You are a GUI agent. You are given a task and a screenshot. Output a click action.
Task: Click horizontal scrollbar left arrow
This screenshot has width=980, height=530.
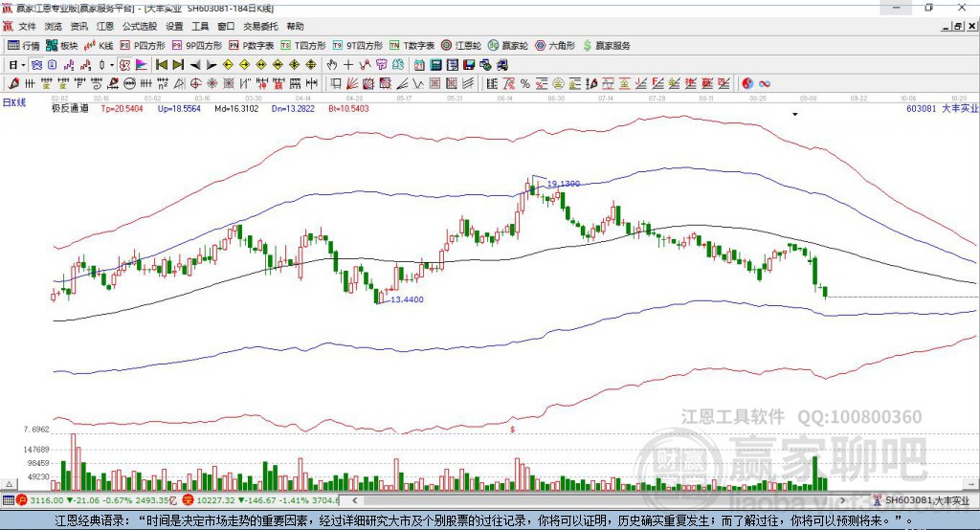tap(355, 500)
